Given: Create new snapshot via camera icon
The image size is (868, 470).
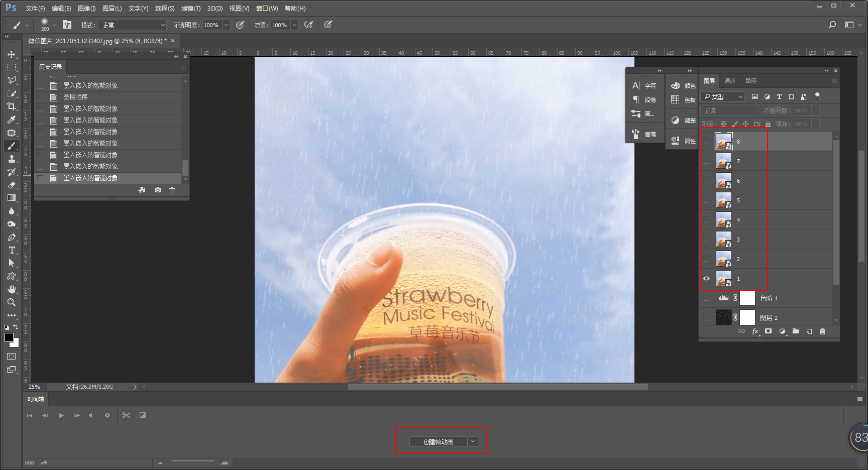Looking at the screenshot, I should pos(158,190).
